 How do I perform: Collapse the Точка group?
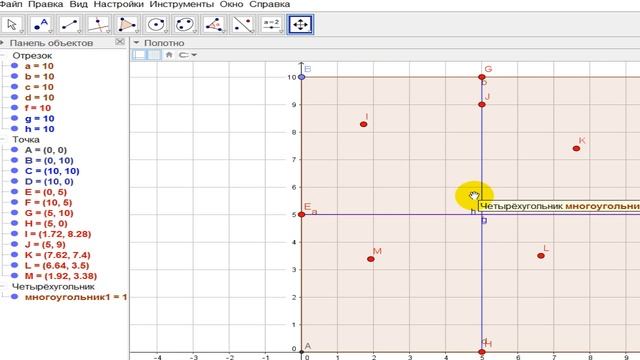pyautogui.click(x=2, y=140)
